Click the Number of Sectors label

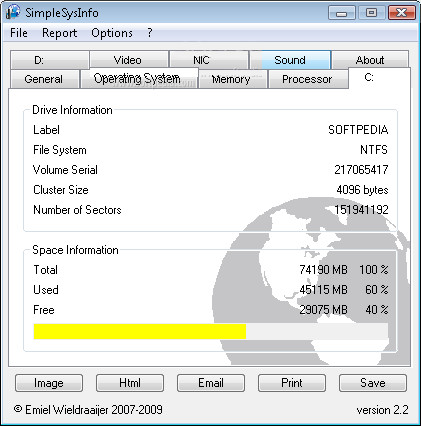(77, 210)
